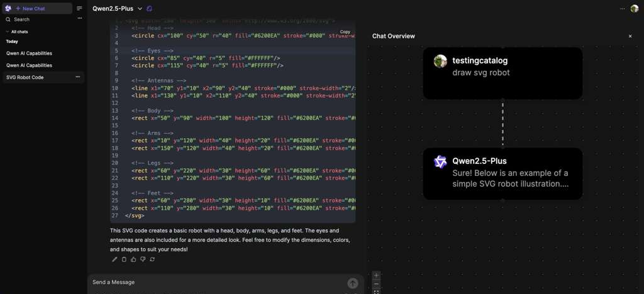Open the user profile avatar menu
Image resolution: width=644 pixels, height=294 pixels.
(635, 8)
